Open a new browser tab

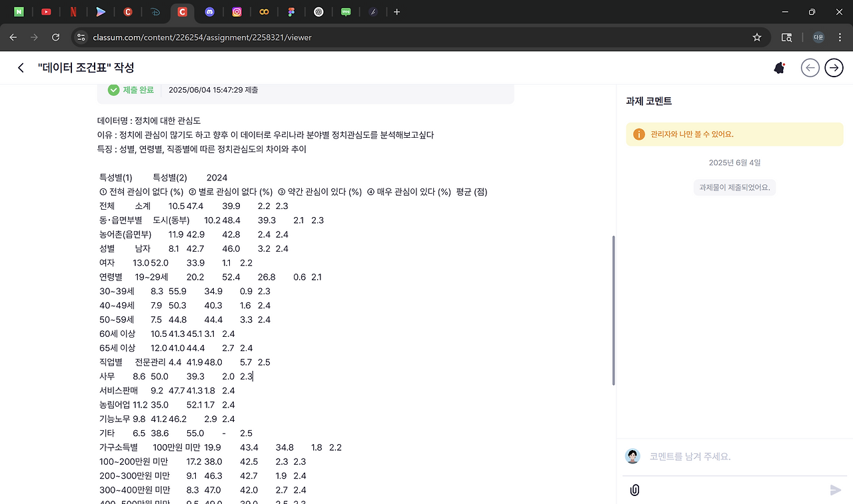[x=397, y=12]
